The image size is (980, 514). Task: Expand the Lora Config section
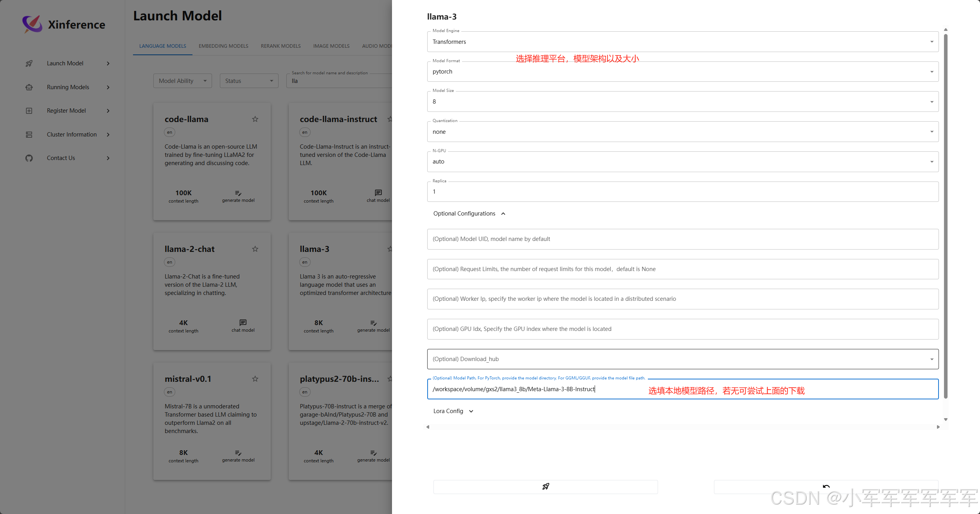click(x=453, y=411)
